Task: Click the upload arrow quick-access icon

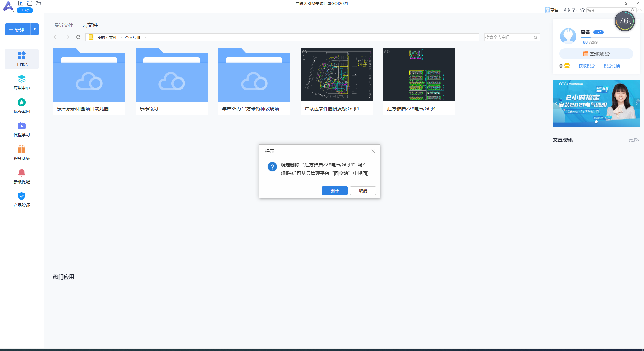Action: click(21, 3)
